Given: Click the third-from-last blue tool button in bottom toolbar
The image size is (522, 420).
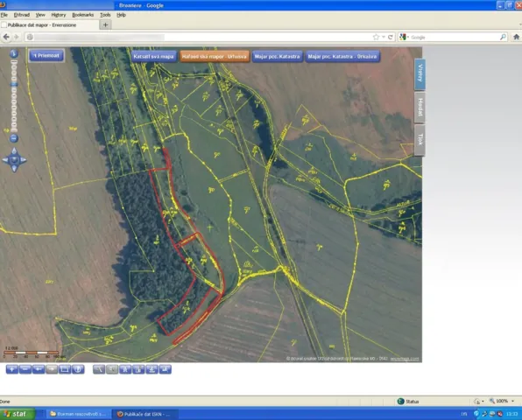Looking at the screenshot, I should pos(139,369).
